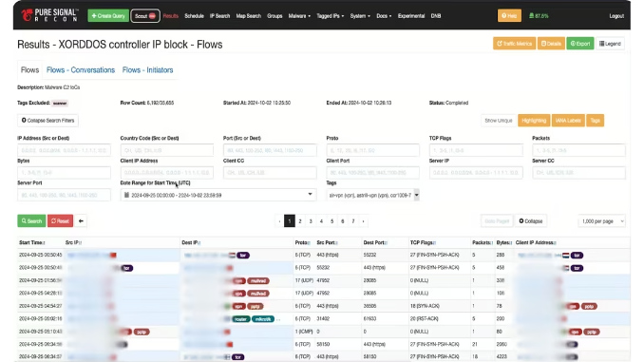Screen dimensions: 644x362
Task: Go to results page 7
Action: click(353, 221)
